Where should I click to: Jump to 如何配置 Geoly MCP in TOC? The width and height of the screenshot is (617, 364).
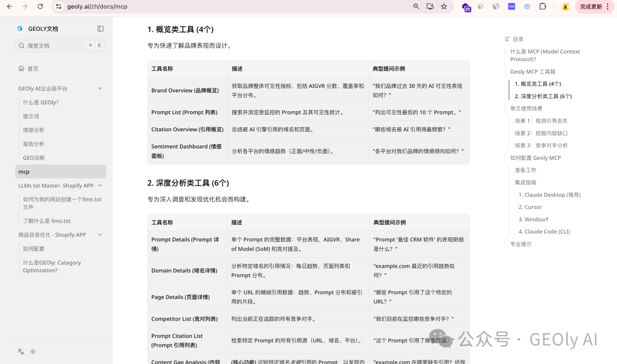[535, 157]
